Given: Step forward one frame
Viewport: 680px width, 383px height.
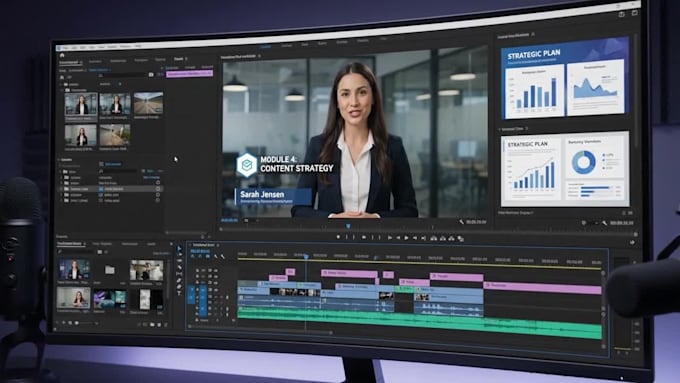Looking at the screenshot, I should click(x=415, y=238).
